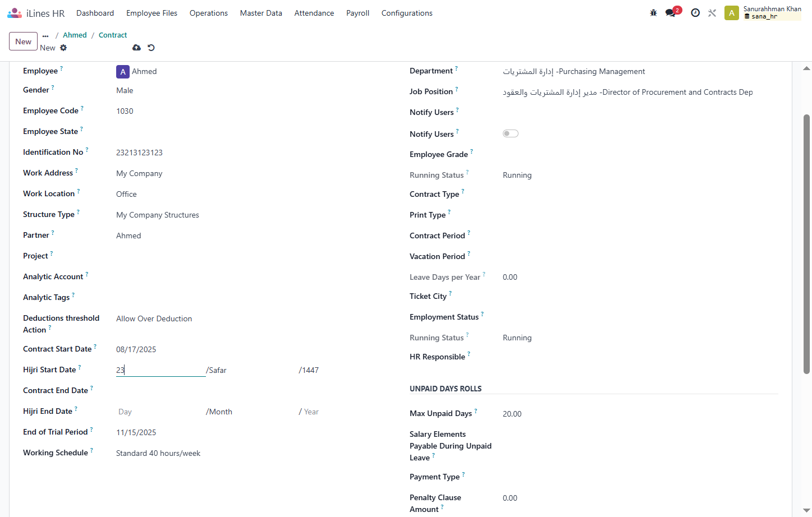The width and height of the screenshot is (812, 517).
Task: Open the Payment Type dropdown field
Action: [x=640, y=477]
